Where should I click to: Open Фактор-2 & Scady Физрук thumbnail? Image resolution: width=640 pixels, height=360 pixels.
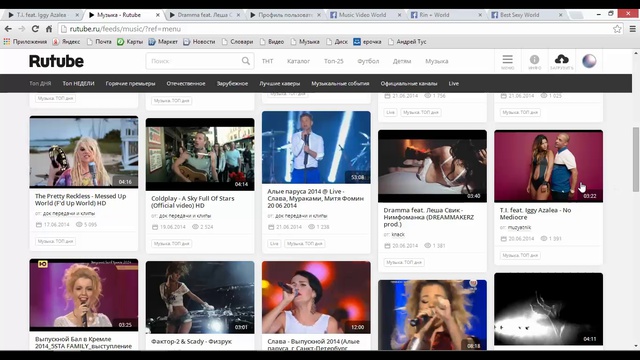(200, 298)
